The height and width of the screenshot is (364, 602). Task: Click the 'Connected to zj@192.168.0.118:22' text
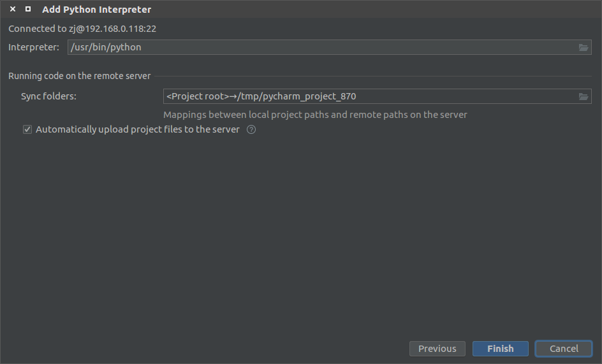(82, 29)
